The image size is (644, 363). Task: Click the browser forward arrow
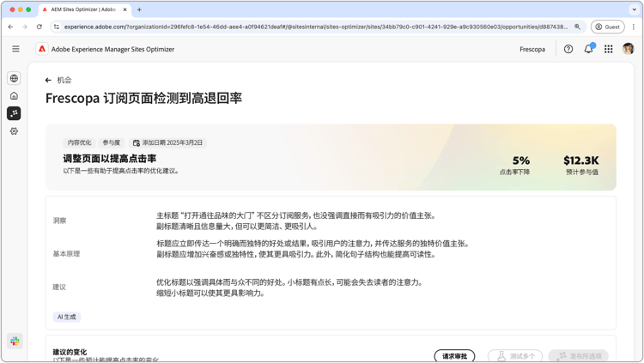click(25, 27)
